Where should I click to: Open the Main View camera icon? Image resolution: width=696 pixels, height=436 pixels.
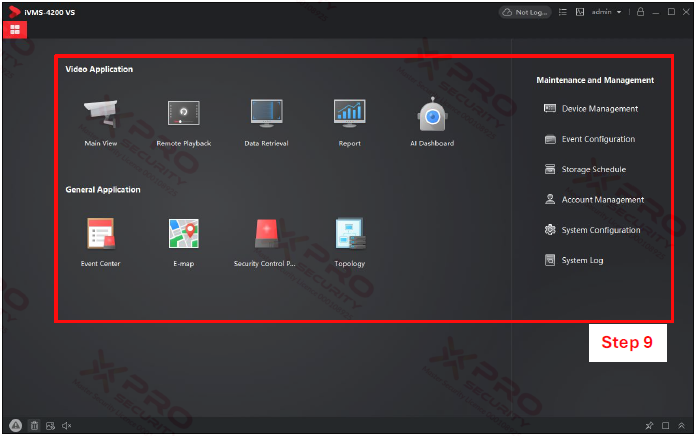point(101,113)
